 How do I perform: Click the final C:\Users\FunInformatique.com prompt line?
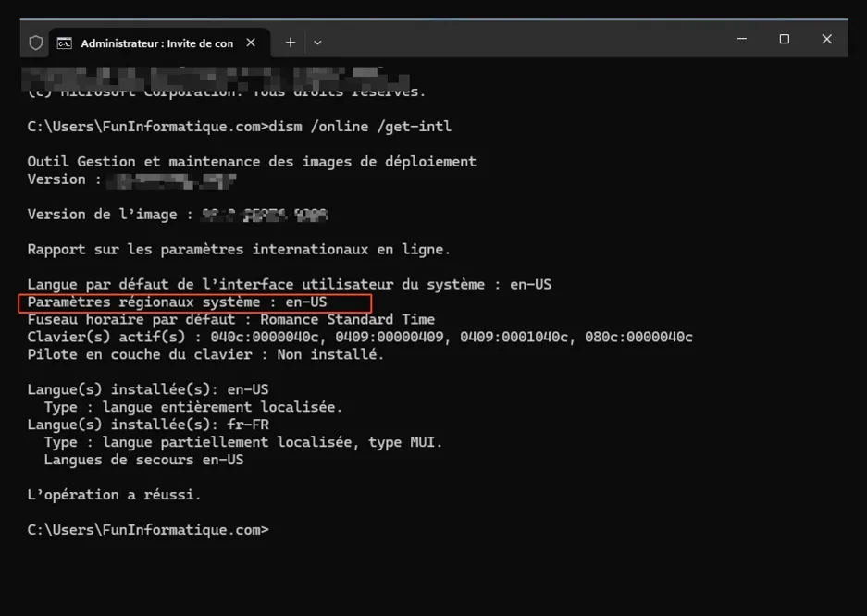[x=146, y=529]
